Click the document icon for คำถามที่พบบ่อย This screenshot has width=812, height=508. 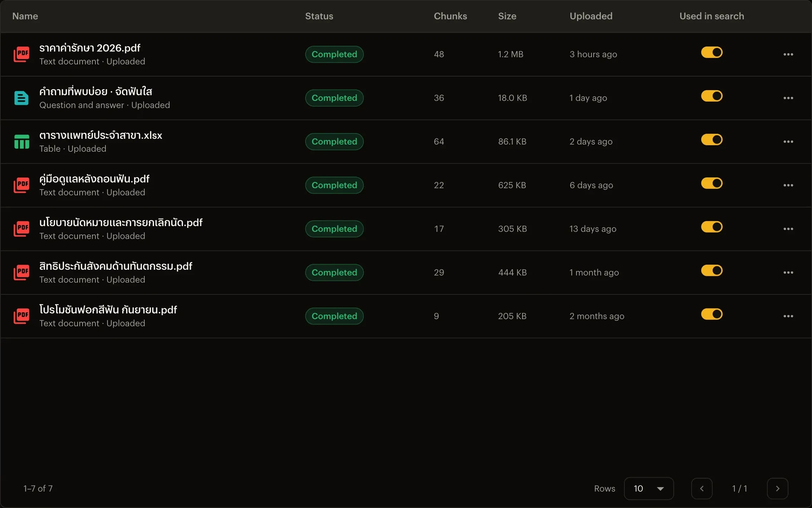[21, 98]
